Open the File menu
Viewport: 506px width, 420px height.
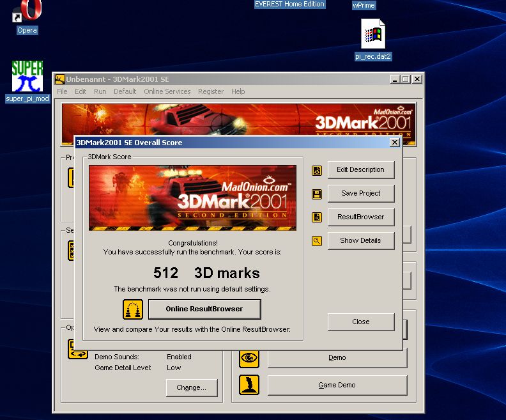pos(62,91)
